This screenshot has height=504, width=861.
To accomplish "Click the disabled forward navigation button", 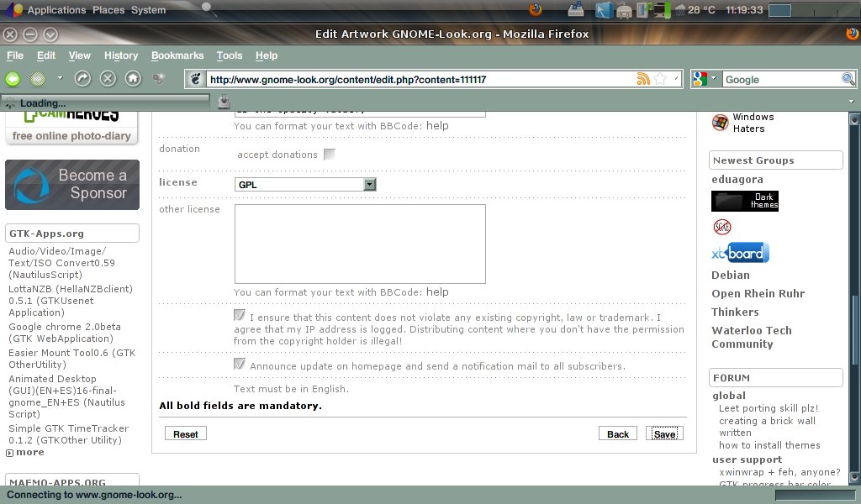I will [x=38, y=79].
